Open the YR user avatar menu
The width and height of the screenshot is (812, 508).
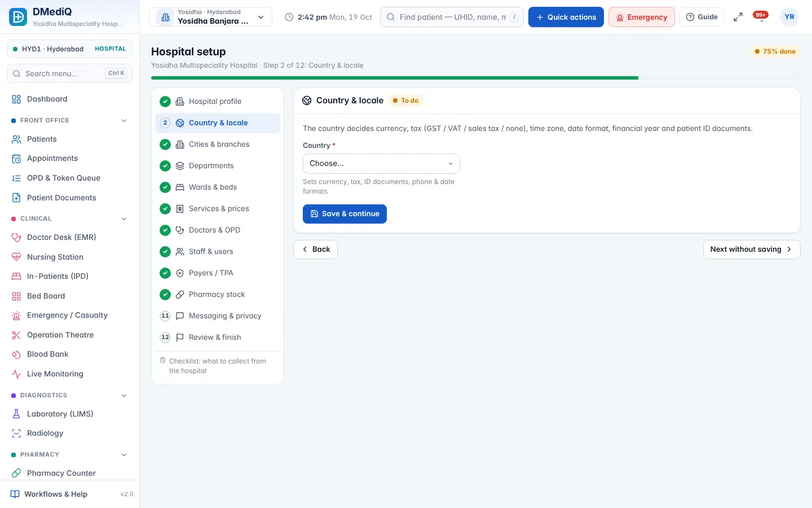click(x=789, y=17)
